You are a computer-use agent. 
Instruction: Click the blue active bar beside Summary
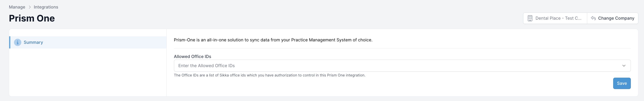tap(10, 42)
